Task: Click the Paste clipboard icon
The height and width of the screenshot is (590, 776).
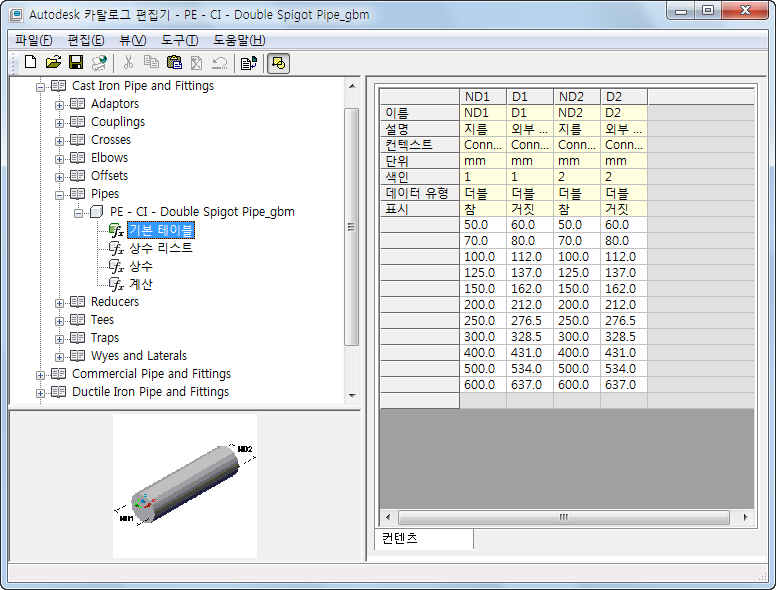Action: pyautogui.click(x=174, y=62)
